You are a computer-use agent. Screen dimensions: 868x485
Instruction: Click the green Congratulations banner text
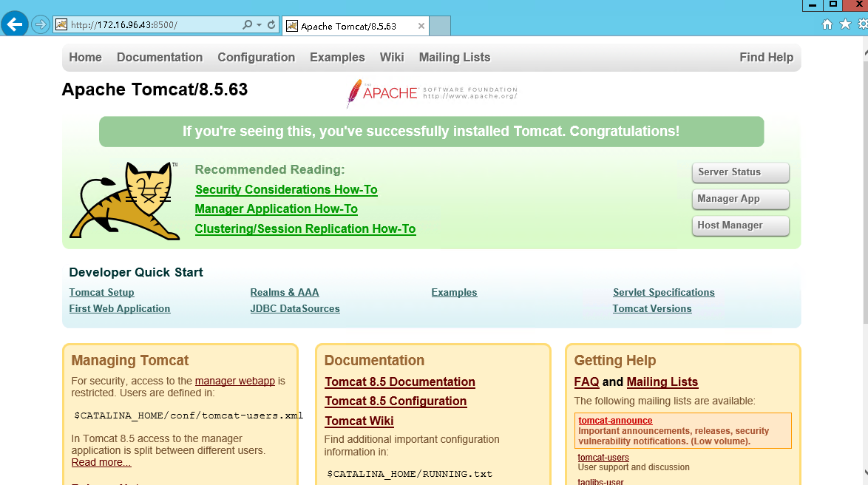pos(431,132)
